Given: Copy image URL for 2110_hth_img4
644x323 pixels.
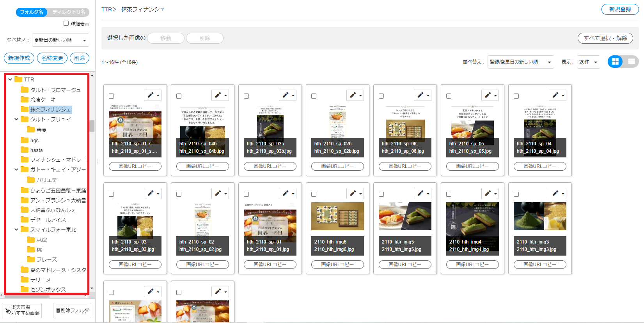Looking at the screenshot, I should pyautogui.click(x=472, y=265).
